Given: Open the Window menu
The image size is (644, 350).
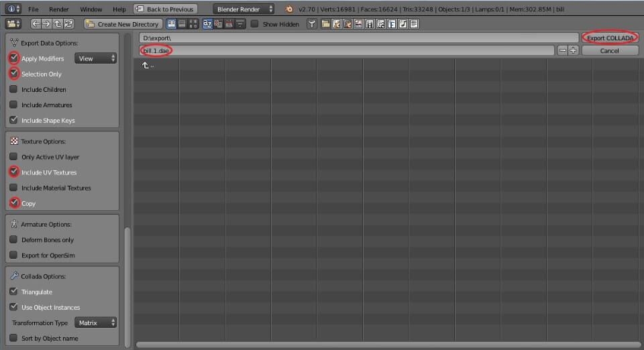Looking at the screenshot, I should (x=91, y=9).
